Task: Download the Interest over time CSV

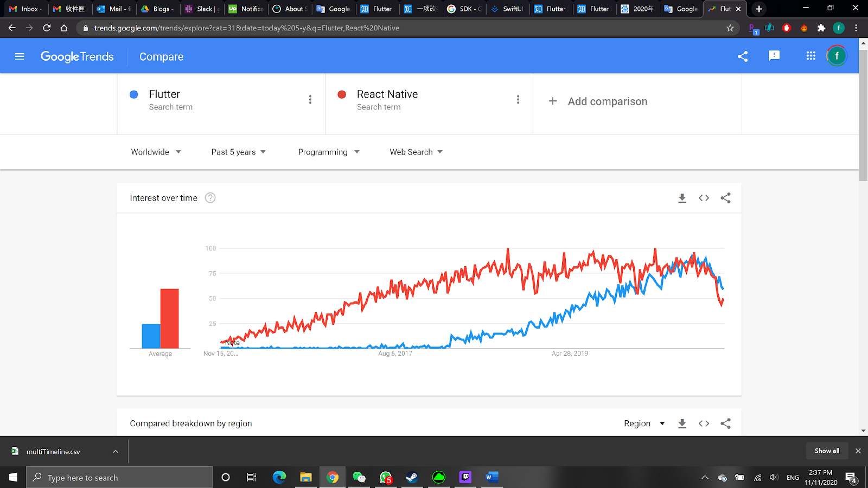Action: 682,198
